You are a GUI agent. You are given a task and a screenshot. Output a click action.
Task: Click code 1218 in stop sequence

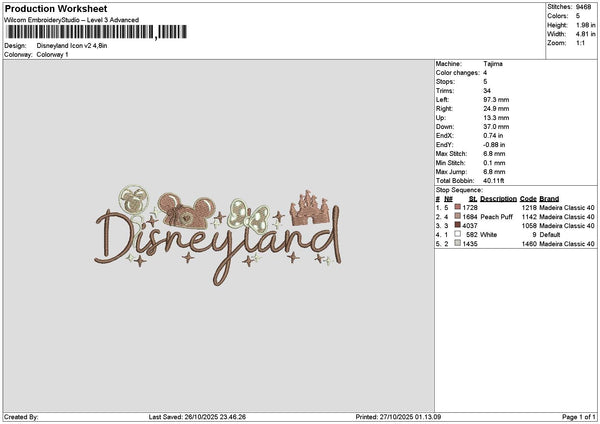pos(529,207)
